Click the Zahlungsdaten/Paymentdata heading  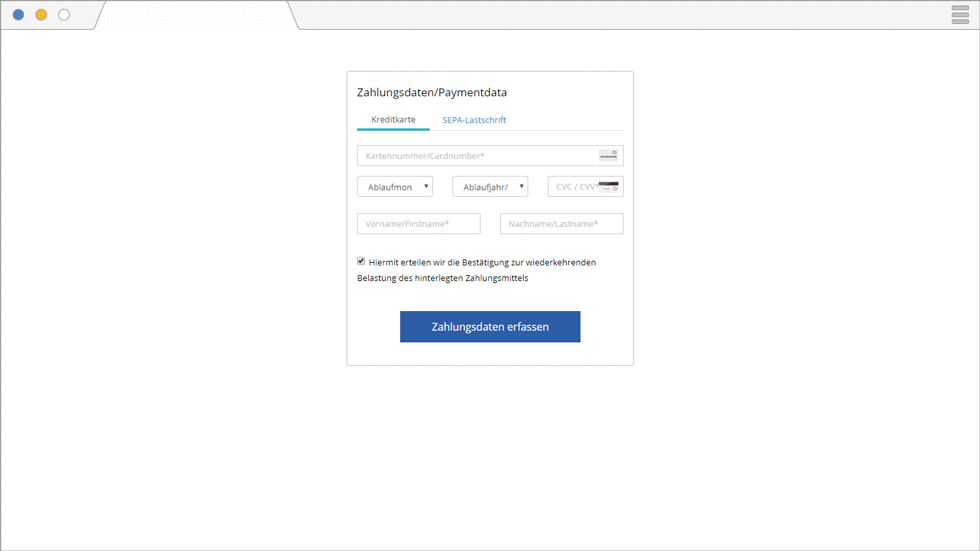click(432, 93)
